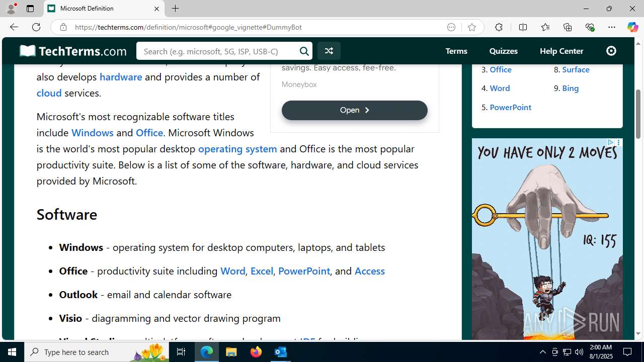Open the 'PowerPoint' link in Software list
Image resolution: width=644 pixels, height=362 pixels.
pos(304,270)
